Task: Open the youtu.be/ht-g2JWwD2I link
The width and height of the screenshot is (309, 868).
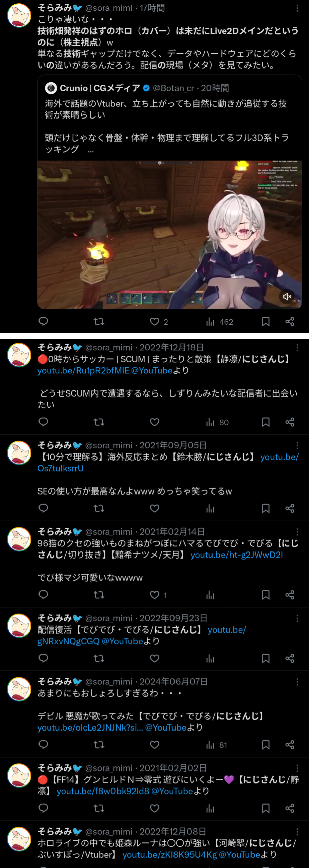Action: click(x=237, y=555)
